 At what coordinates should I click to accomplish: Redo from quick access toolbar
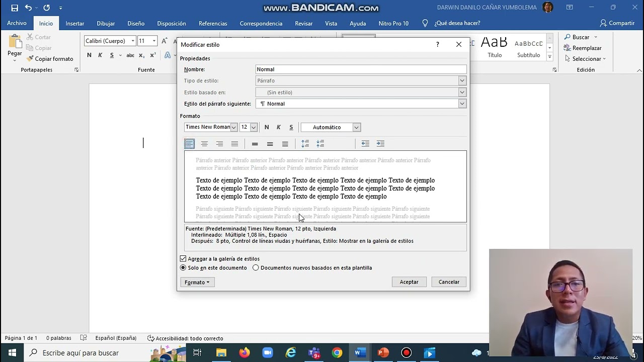[46, 8]
